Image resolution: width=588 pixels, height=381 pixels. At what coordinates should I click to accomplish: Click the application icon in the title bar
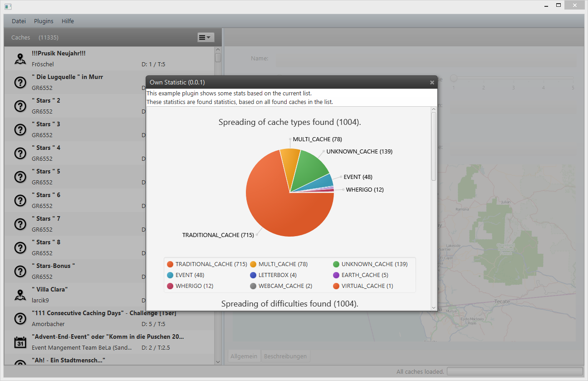[x=8, y=6]
